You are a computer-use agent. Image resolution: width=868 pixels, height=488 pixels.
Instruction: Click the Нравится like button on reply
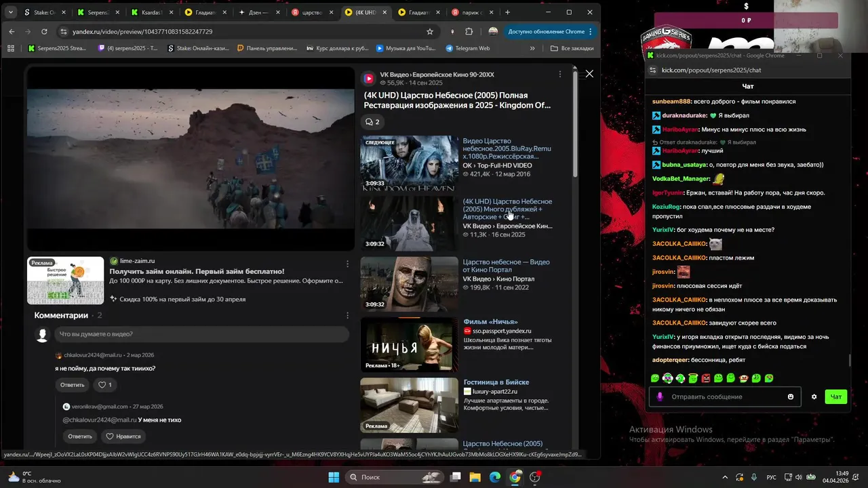point(123,436)
